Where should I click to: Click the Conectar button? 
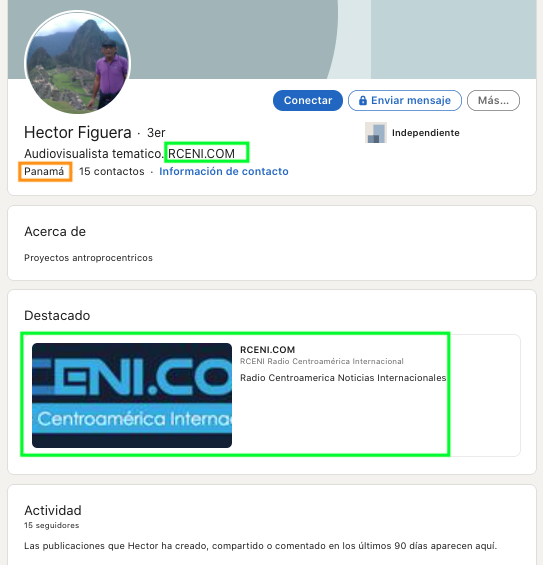tap(308, 100)
